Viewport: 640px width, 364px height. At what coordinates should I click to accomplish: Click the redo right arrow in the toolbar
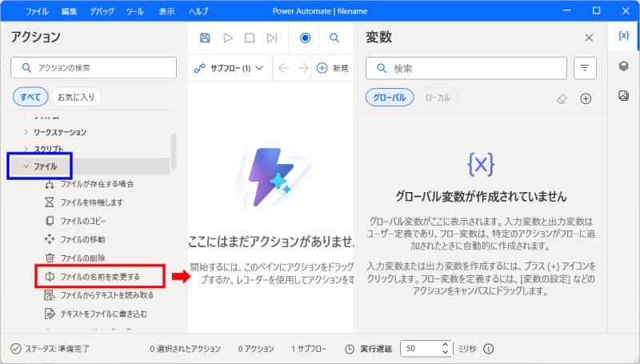[x=303, y=68]
